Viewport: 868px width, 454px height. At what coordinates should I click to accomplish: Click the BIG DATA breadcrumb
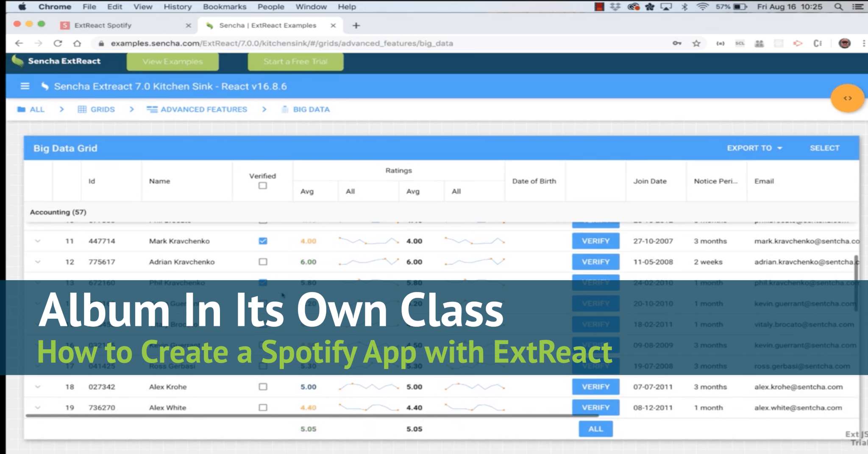tap(306, 109)
